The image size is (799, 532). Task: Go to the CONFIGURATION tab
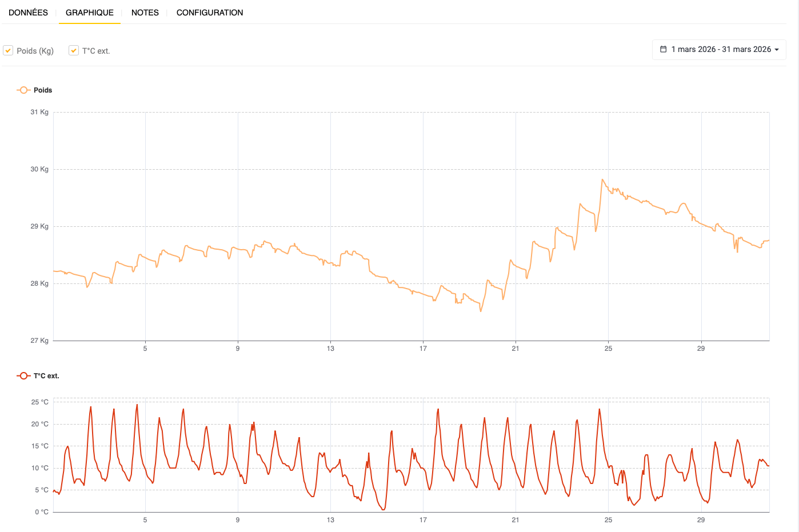coord(210,13)
